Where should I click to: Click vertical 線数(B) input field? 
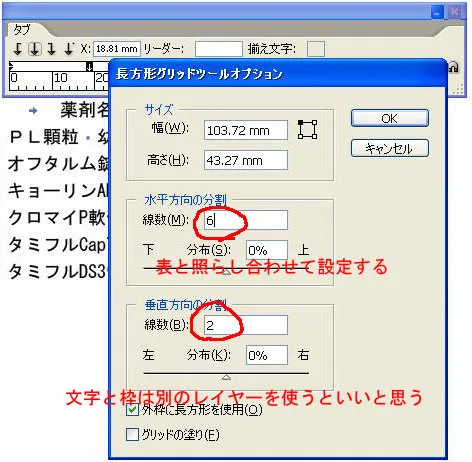click(x=246, y=325)
